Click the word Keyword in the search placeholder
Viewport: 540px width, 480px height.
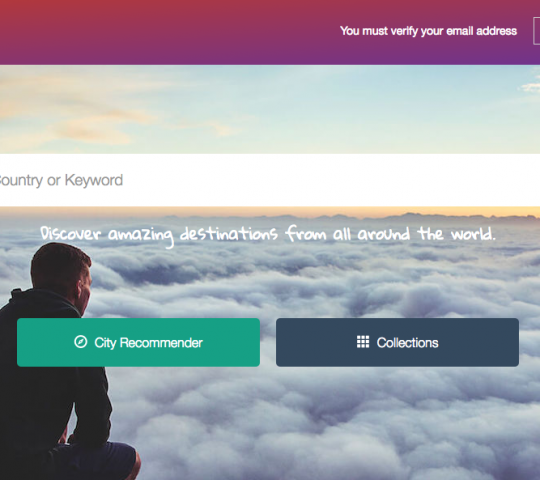click(x=94, y=180)
